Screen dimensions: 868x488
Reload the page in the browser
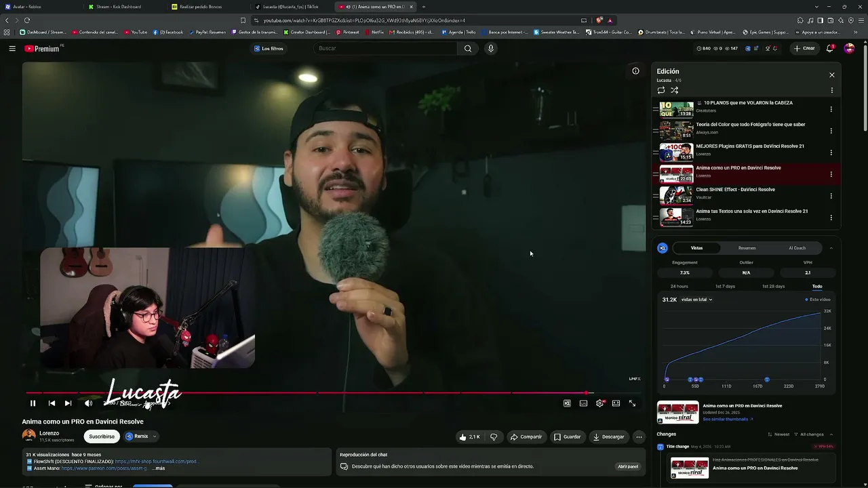coord(27,20)
